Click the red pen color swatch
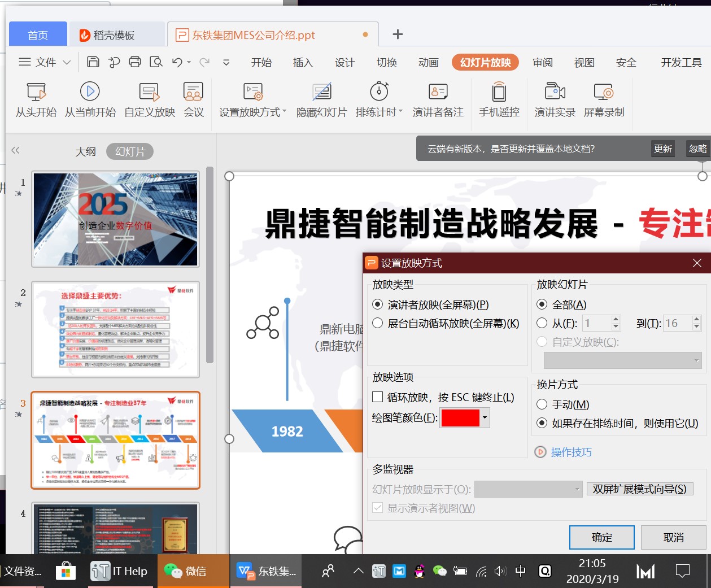The height and width of the screenshot is (588, 711). 460,418
